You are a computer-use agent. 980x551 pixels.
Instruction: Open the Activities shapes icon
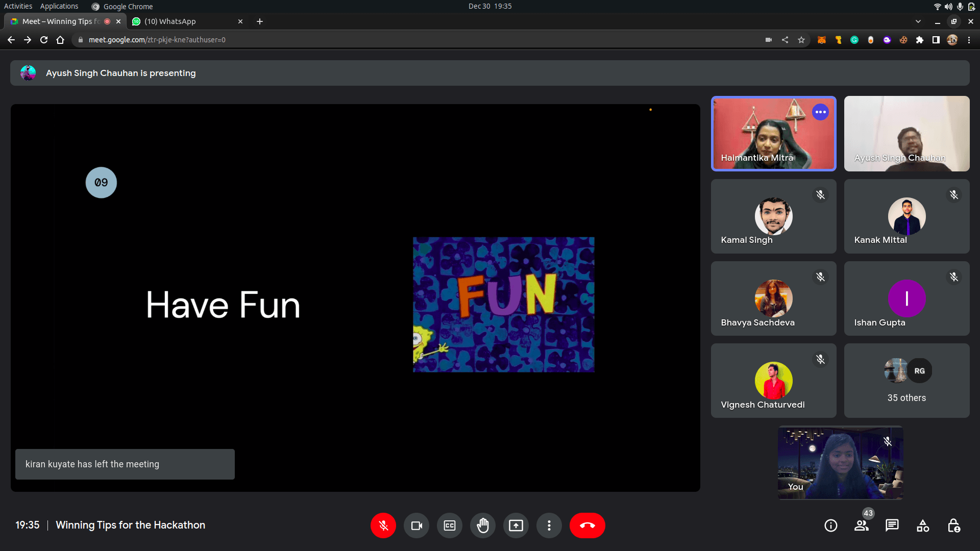(x=923, y=525)
